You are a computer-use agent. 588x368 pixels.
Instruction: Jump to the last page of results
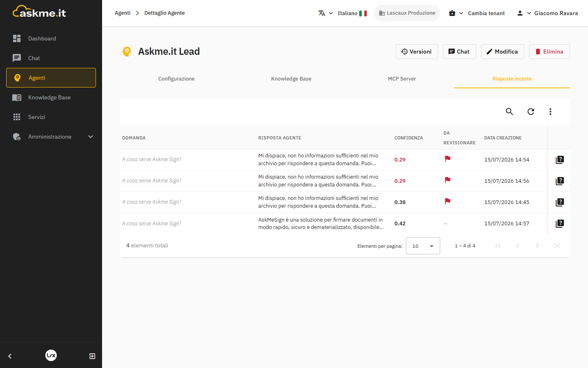click(x=557, y=246)
